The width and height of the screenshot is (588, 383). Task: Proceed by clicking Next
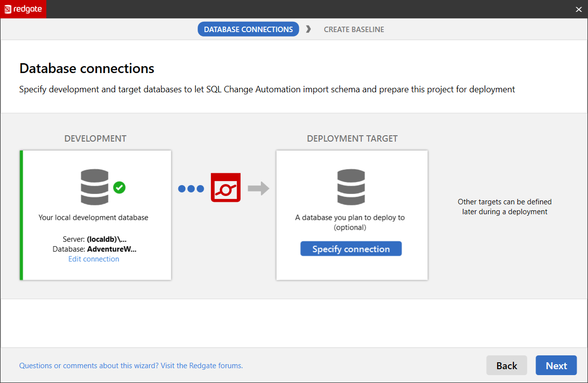556,366
